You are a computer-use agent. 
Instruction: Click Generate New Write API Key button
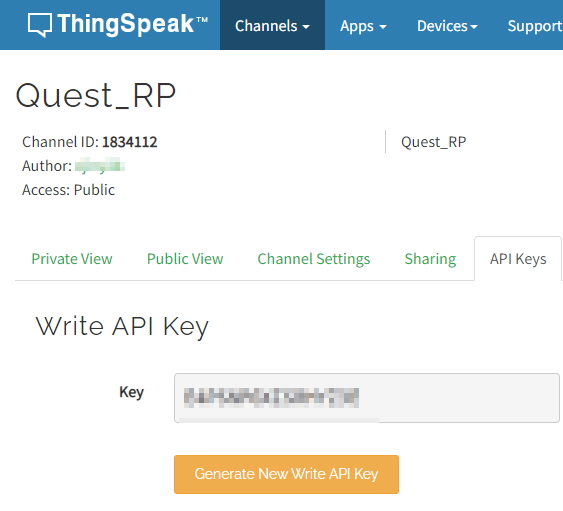coord(286,474)
